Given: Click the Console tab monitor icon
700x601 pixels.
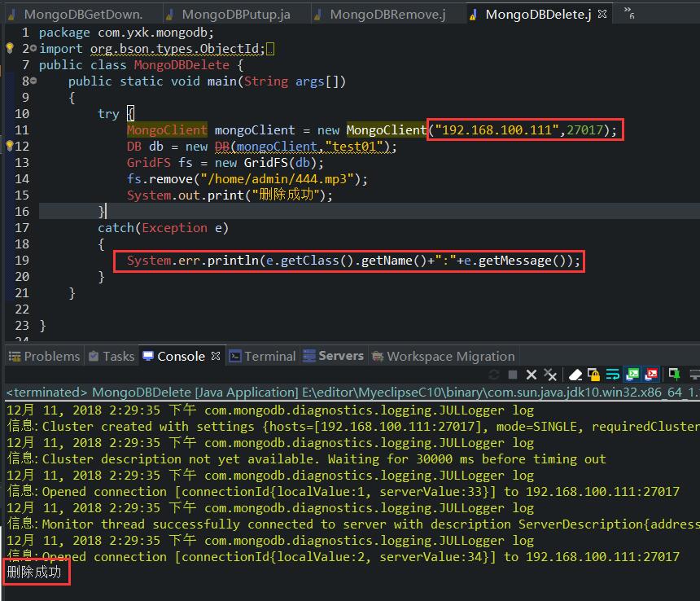Looking at the screenshot, I should coord(148,356).
